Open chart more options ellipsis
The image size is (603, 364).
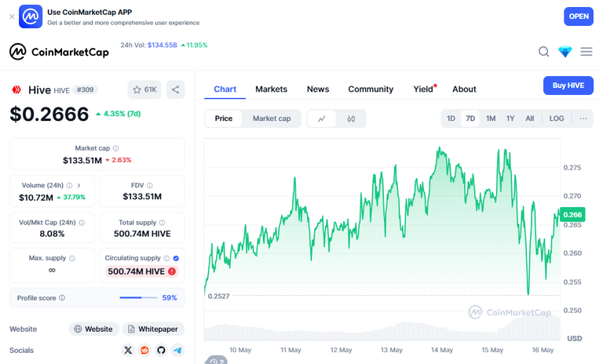tap(583, 118)
